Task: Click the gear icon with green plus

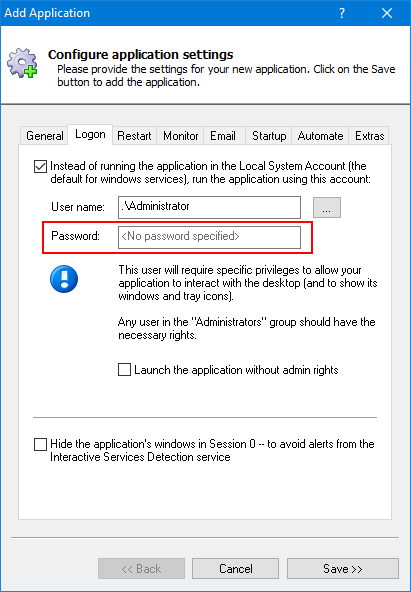Action: tap(22, 63)
